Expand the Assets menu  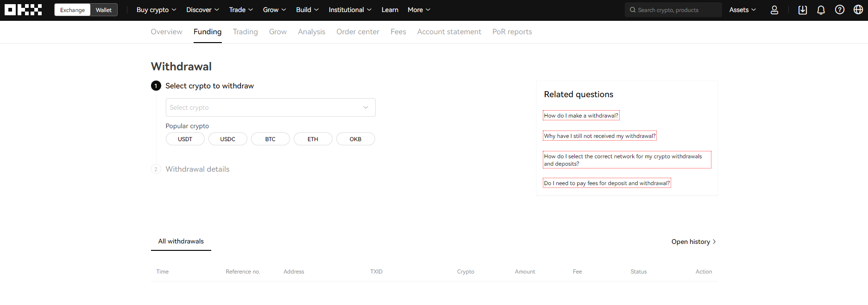pyautogui.click(x=742, y=10)
